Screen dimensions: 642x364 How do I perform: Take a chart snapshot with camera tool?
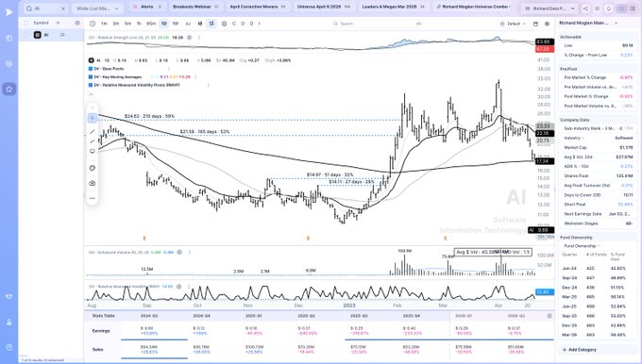click(x=93, y=183)
